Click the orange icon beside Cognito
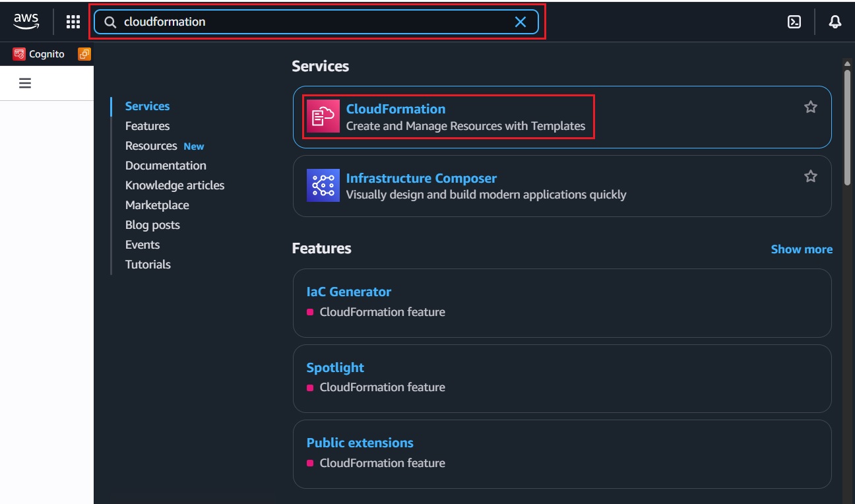The width and height of the screenshot is (855, 504). (x=84, y=54)
